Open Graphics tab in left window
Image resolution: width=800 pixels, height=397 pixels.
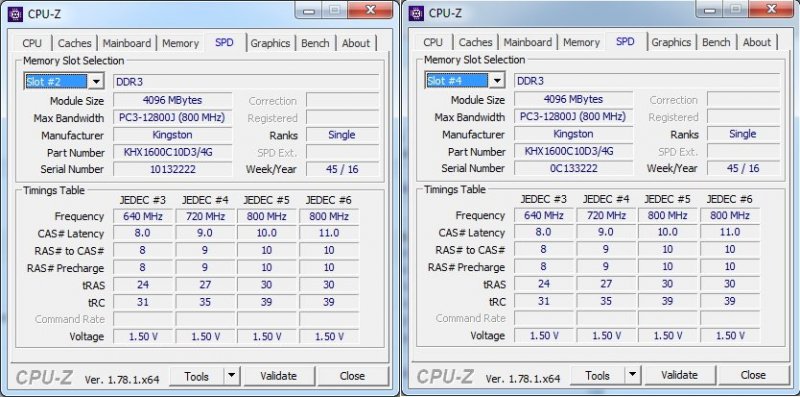pyautogui.click(x=270, y=43)
